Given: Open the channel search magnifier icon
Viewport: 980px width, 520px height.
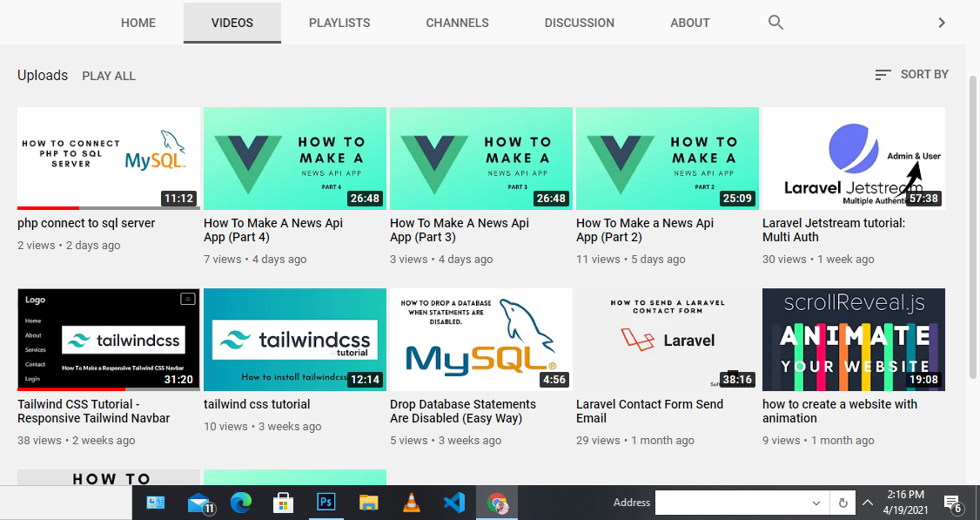Looking at the screenshot, I should [775, 23].
